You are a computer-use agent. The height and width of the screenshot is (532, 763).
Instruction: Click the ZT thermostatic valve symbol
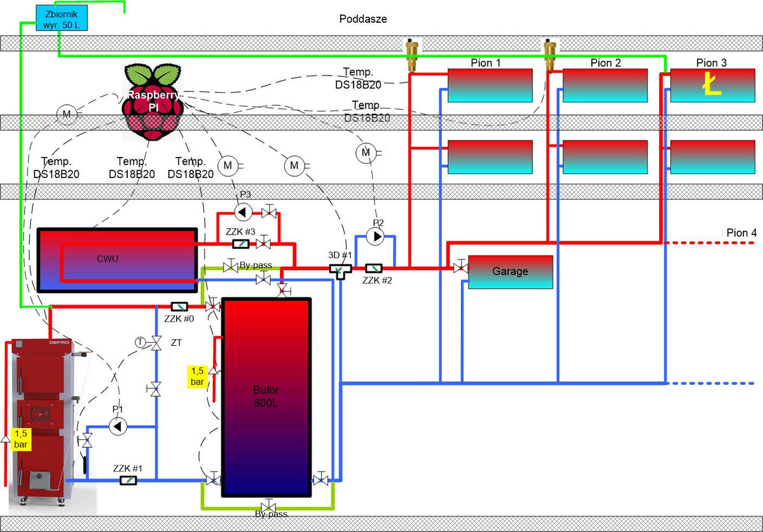pyautogui.click(x=155, y=343)
